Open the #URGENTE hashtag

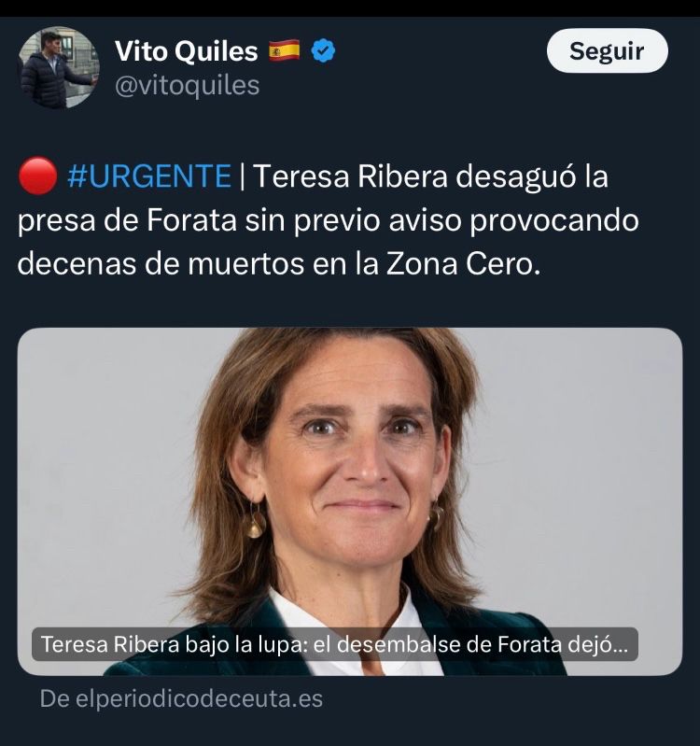149,176
